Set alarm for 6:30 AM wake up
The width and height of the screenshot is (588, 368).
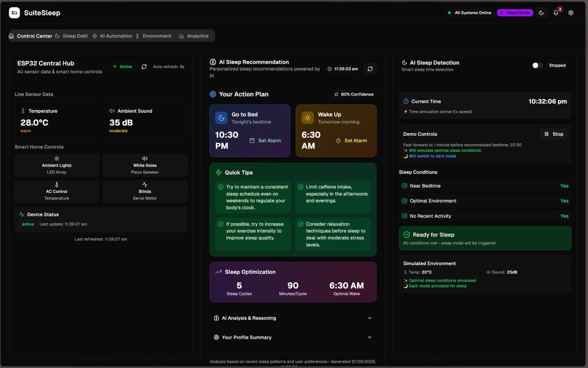point(351,140)
